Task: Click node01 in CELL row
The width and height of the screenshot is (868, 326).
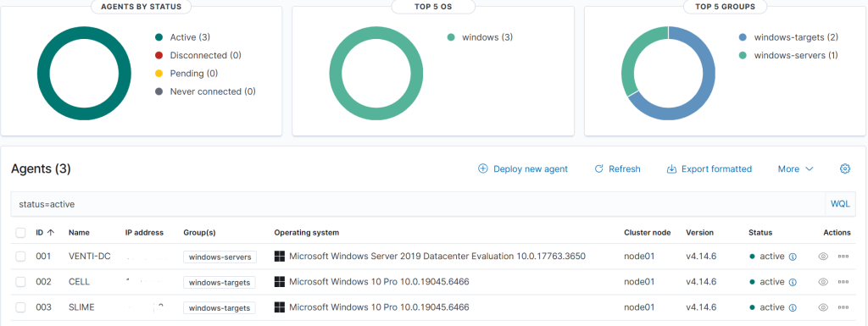Action: (x=639, y=282)
